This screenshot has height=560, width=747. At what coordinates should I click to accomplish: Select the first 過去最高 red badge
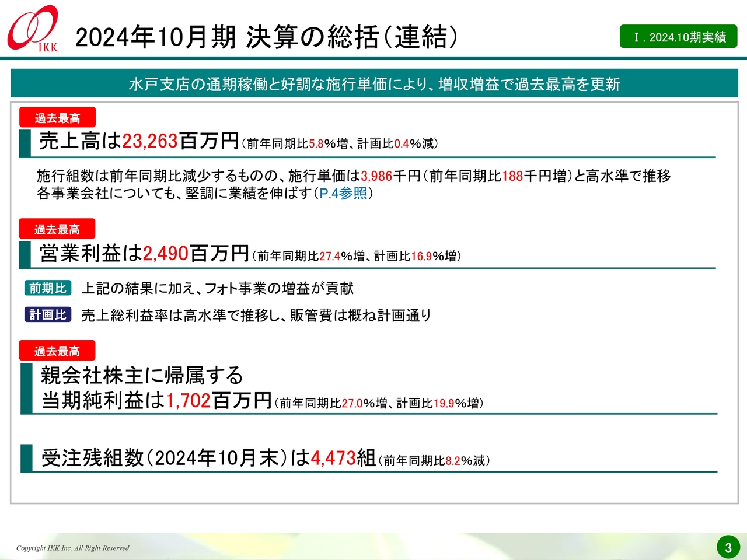coord(57,117)
